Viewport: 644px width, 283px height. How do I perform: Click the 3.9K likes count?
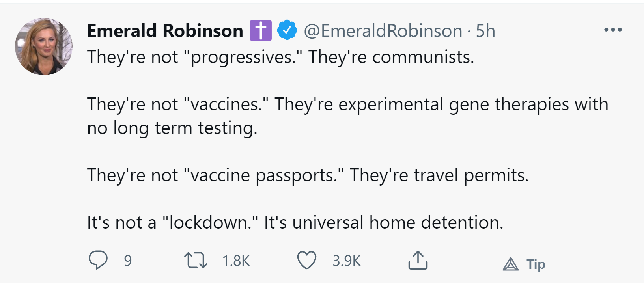(347, 261)
